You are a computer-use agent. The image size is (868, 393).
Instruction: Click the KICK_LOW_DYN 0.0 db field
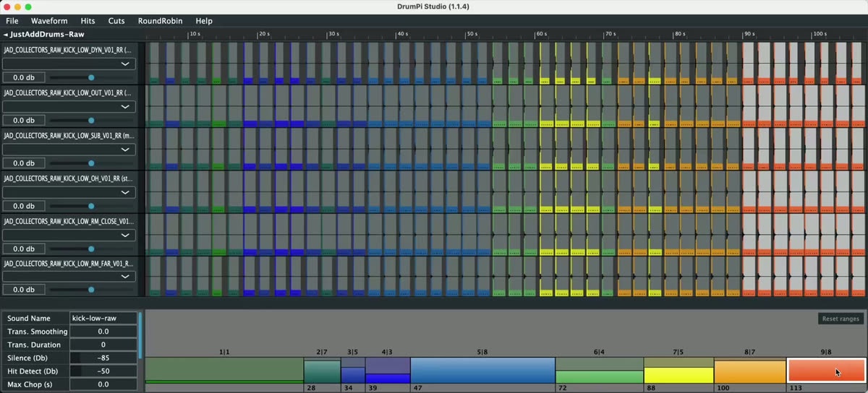coord(24,77)
